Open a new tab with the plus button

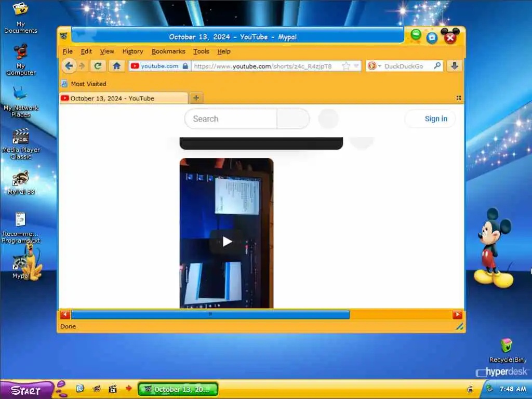click(196, 98)
